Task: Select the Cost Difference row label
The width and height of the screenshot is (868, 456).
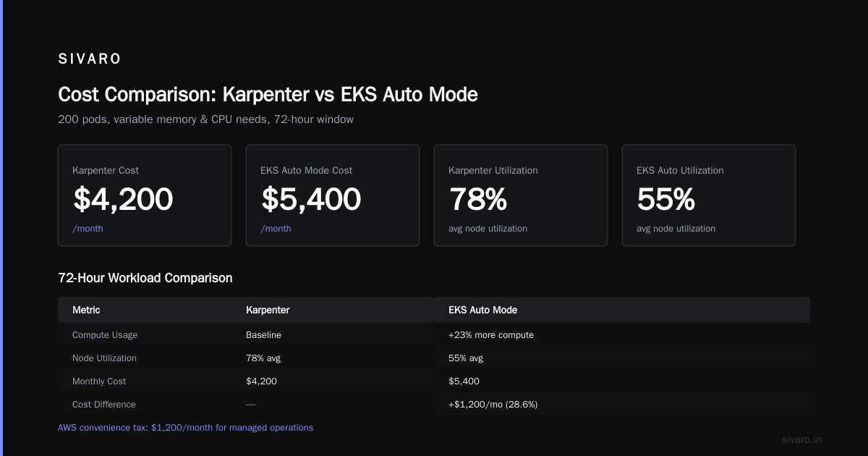Action: pyautogui.click(x=104, y=405)
